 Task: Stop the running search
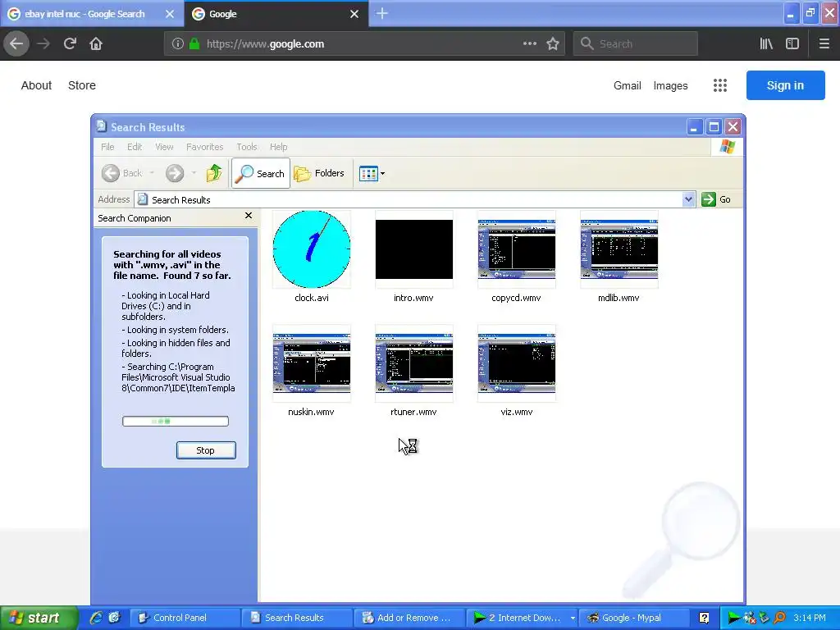(x=206, y=450)
